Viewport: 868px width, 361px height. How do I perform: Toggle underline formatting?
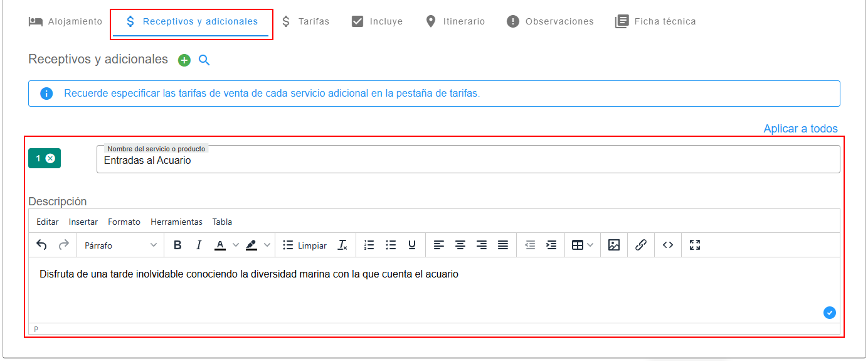(412, 245)
